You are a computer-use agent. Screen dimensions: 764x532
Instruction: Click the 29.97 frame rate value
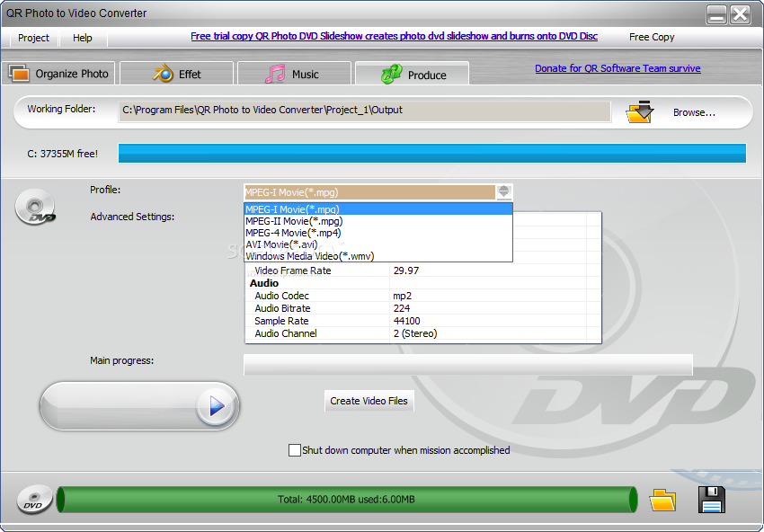406,270
